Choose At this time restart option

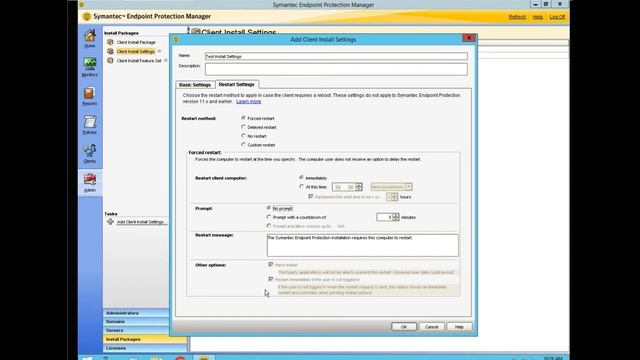(x=302, y=187)
